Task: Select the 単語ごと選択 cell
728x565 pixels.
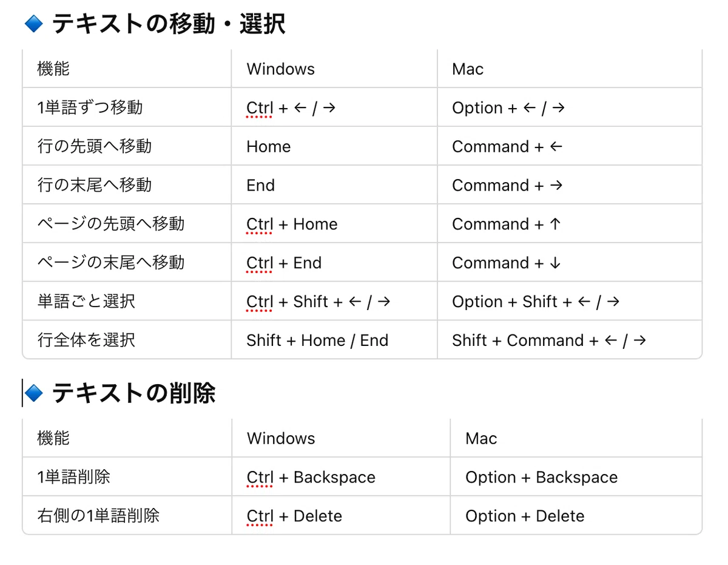Action: [x=127, y=302]
